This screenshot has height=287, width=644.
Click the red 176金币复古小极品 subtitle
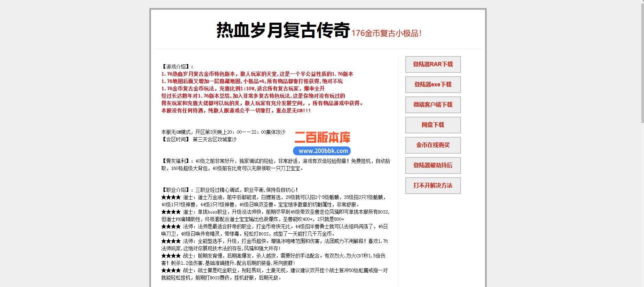386,33
